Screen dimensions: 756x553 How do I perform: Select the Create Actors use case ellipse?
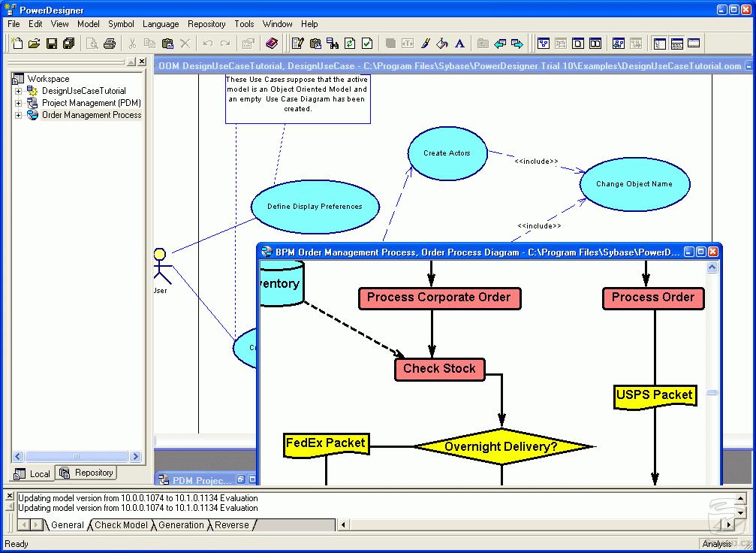pyautogui.click(x=447, y=153)
